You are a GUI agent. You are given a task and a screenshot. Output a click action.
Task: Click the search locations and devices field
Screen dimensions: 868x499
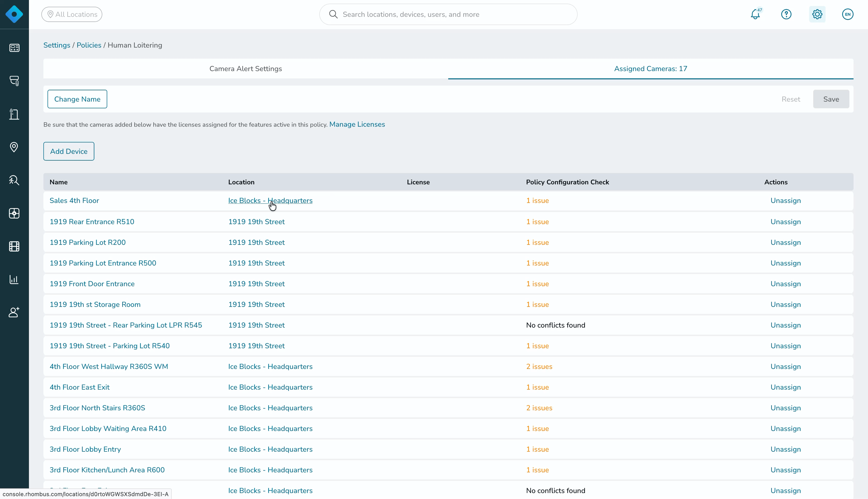[x=448, y=14]
